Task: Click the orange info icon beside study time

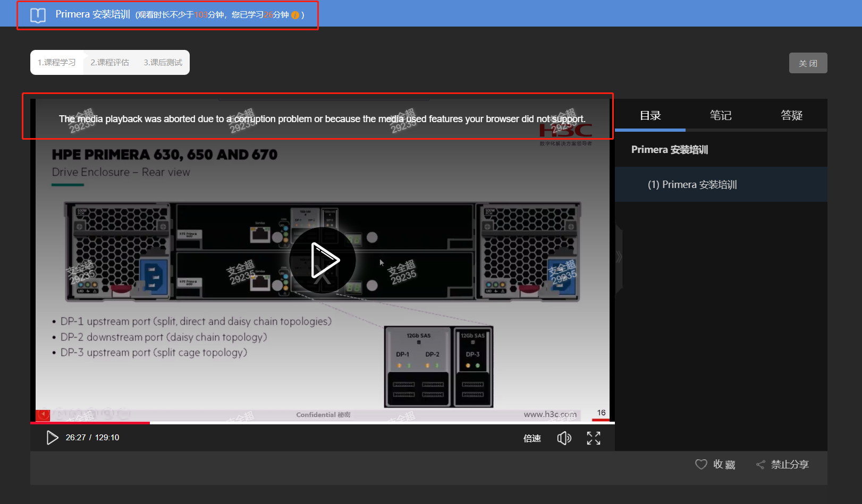Action: point(295,15)
